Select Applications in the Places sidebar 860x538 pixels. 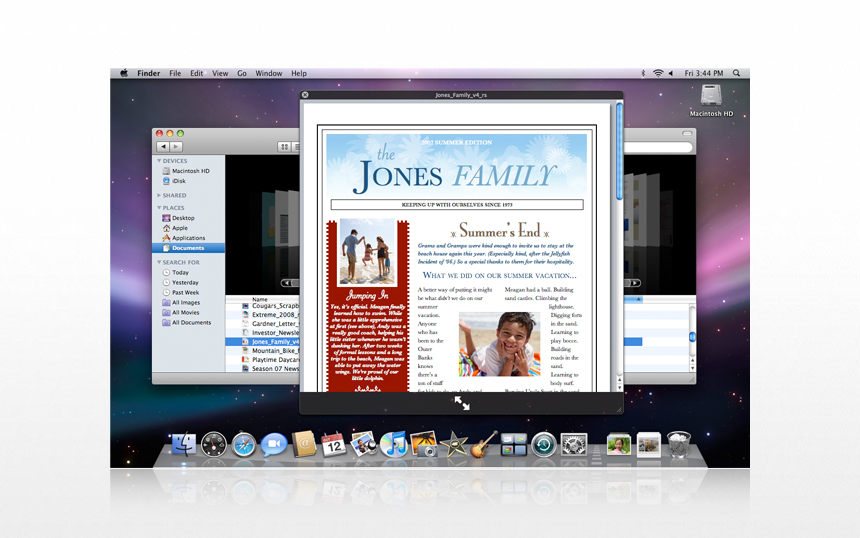pos(188,238)
